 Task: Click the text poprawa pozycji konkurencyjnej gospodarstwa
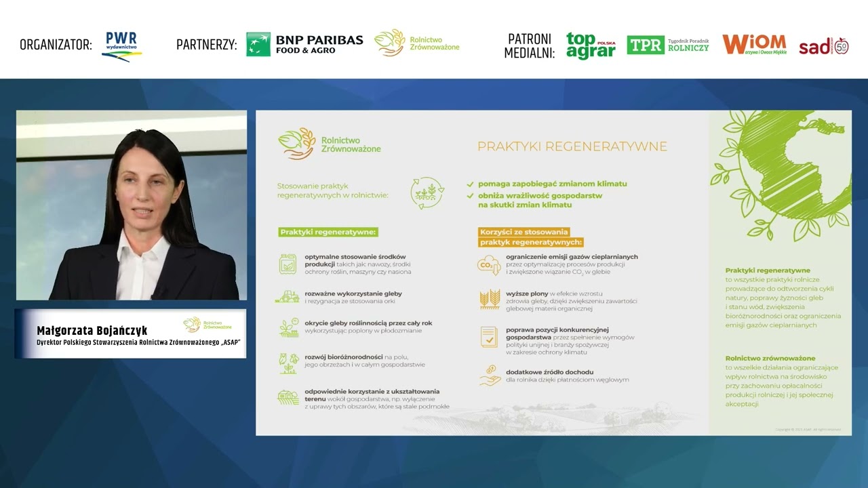[557, 333]
